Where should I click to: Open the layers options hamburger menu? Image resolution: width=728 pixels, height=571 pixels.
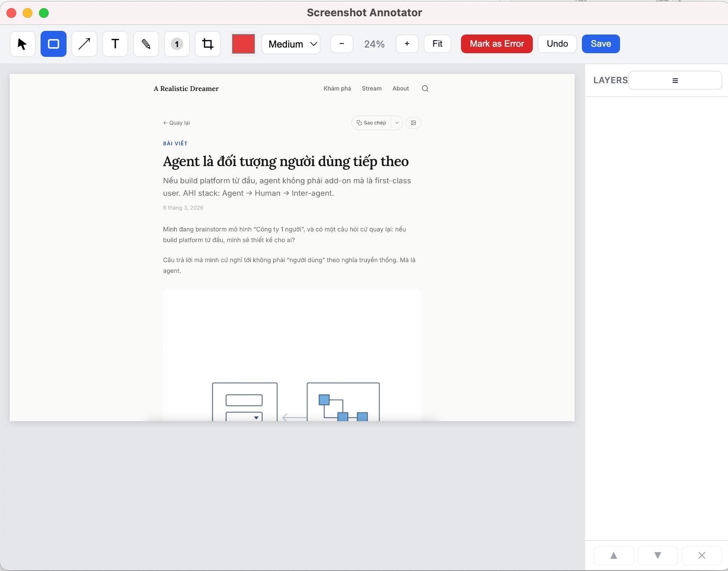click(675, 80)
